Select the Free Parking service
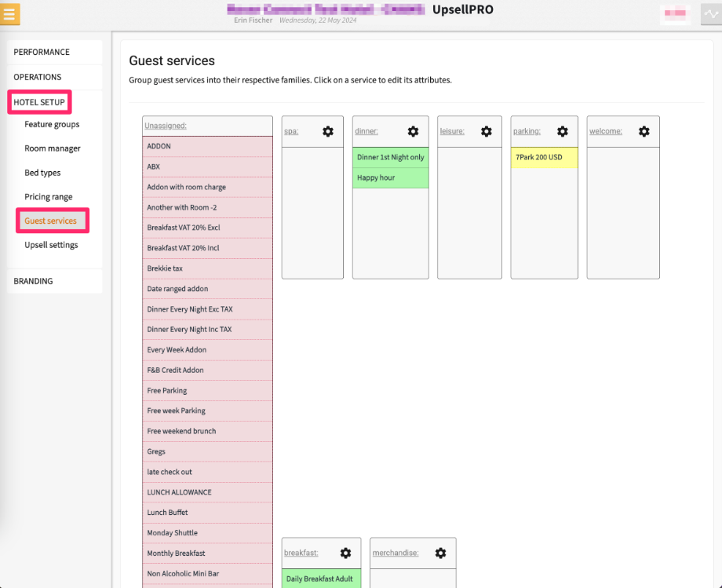This screenshot has height=588, width=722. coord(208,390)
